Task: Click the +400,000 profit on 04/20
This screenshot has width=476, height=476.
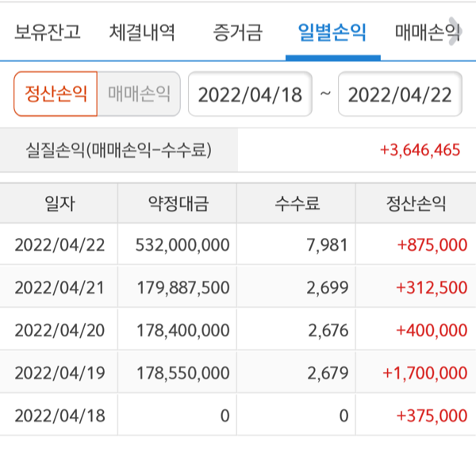Action: click(432, 330)
